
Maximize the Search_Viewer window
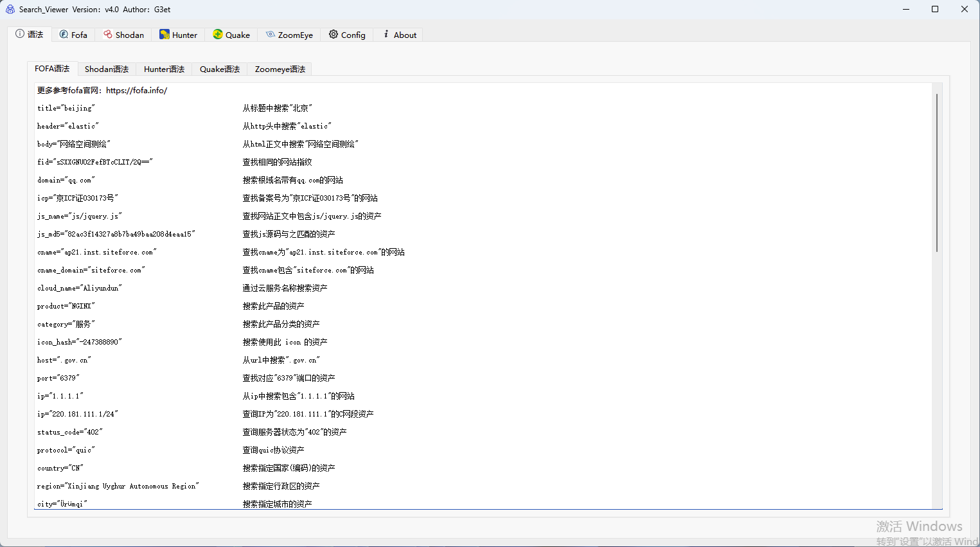[x=935, y=9]
